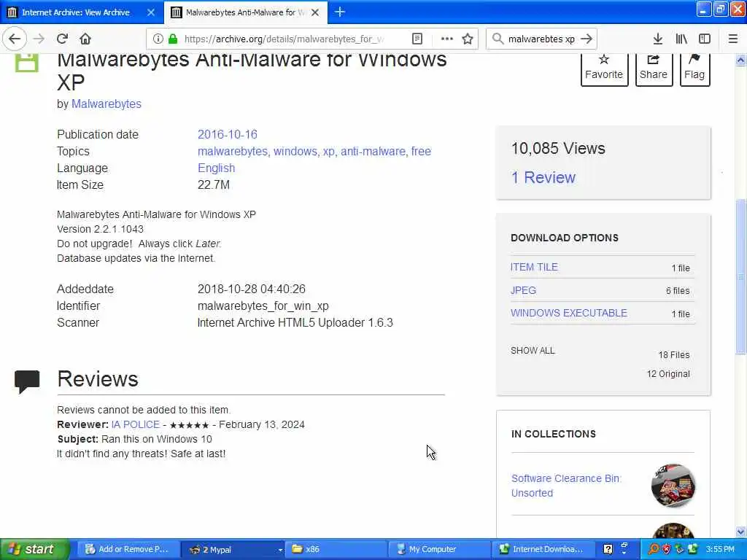The height and width of the screenshot is (560, 747).
Task: Open the windows topic link
Action: [295, 151]
